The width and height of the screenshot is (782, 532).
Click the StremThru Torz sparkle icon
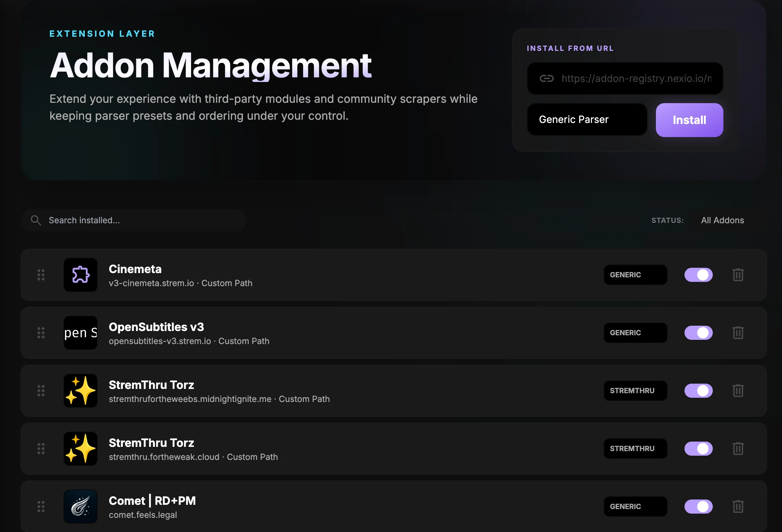pos(81,390)
